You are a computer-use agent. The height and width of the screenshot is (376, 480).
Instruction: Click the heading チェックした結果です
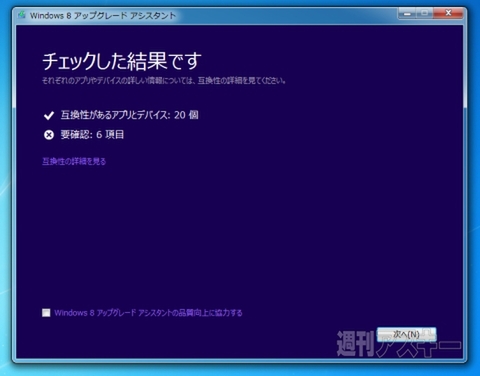122,61
